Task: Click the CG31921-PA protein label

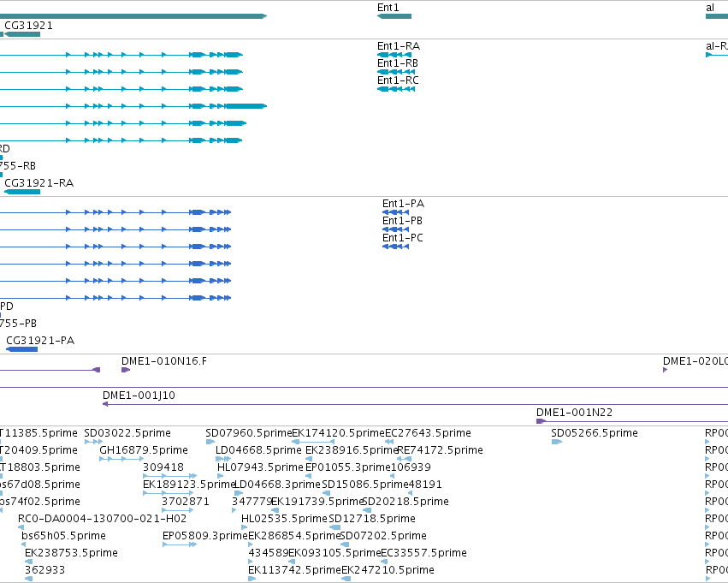Action: 40,341
